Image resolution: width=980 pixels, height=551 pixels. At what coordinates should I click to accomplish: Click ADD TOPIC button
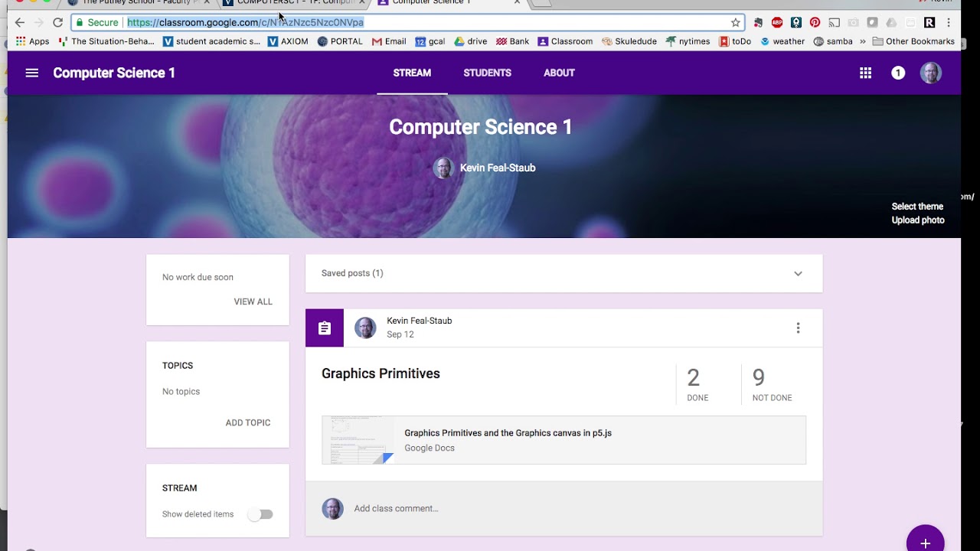coord(247,422)
